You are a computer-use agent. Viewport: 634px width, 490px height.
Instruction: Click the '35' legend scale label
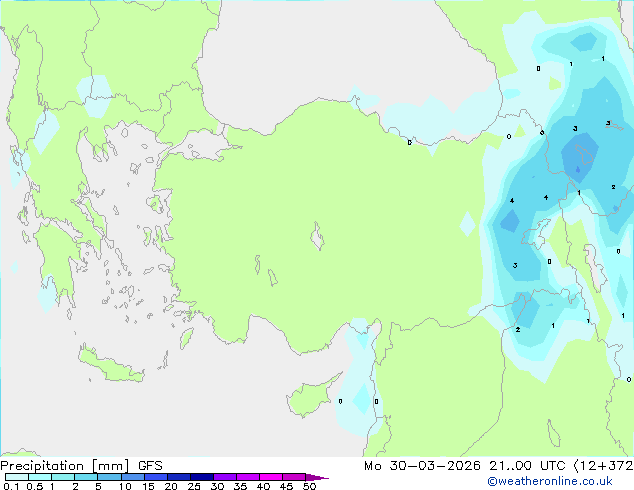pyautogui.click(x=240, y=486)
